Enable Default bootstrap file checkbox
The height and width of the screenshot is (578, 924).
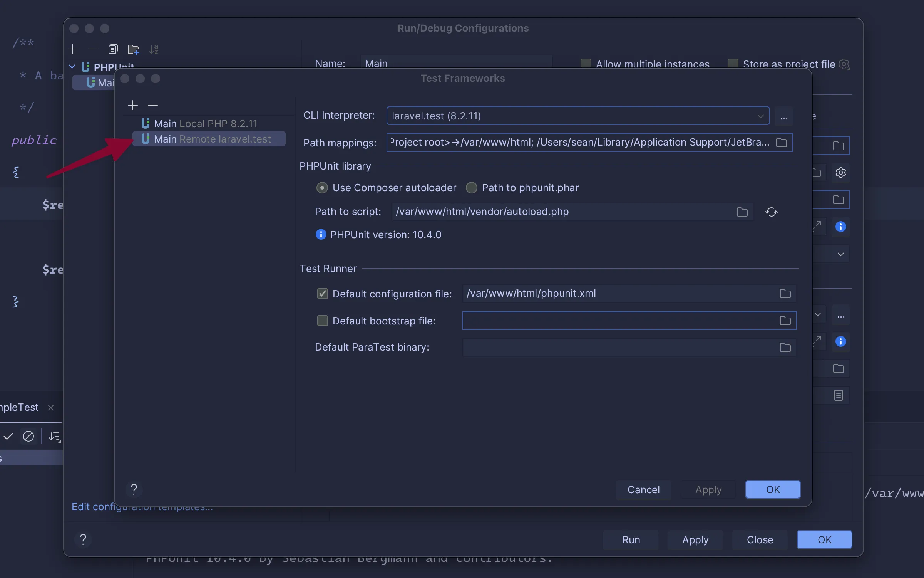pos(322,321)
